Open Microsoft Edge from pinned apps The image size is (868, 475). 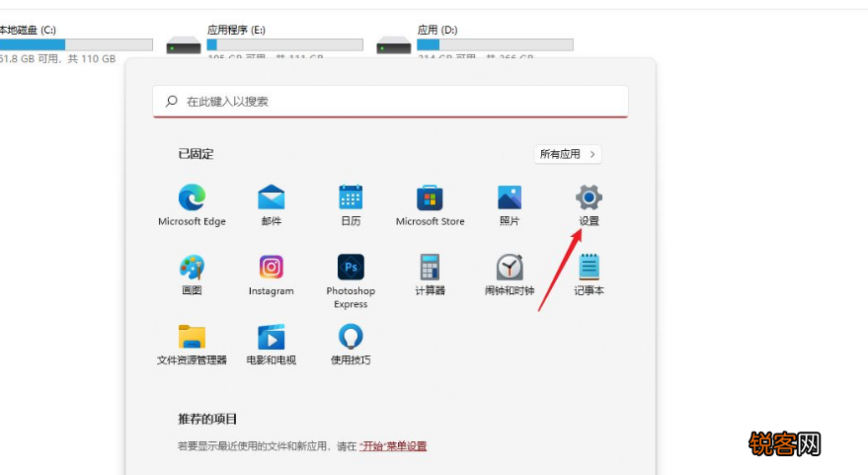(193, 204)
